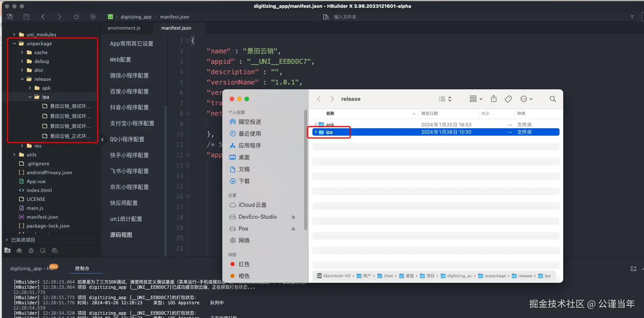Switch to manifest.json editor tab
This screenshot has width=644, height=318.
[x=176, y=28]
